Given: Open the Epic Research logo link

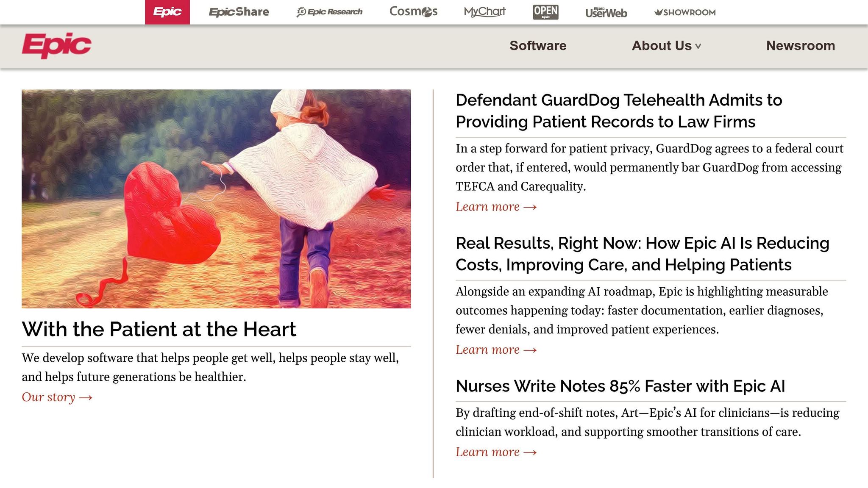Looking at the screenshot, I should [329, 12].
